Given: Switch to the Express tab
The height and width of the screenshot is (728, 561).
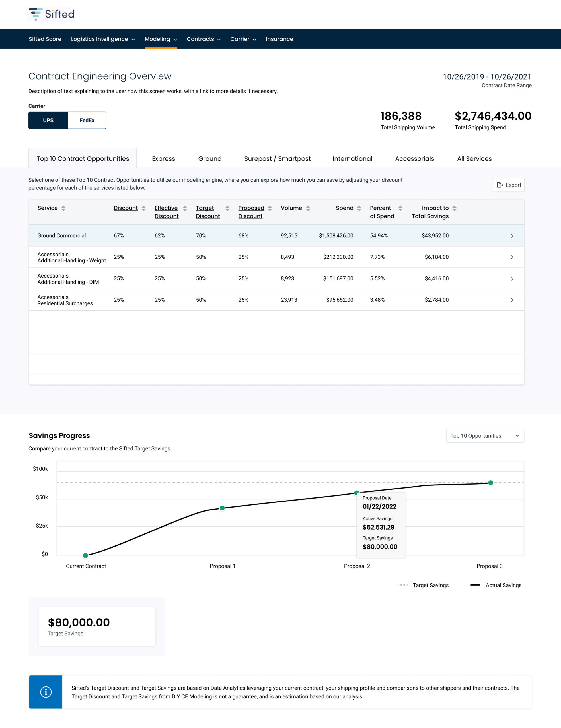Looking at the screenshot, I should click(x=163, y=159).
